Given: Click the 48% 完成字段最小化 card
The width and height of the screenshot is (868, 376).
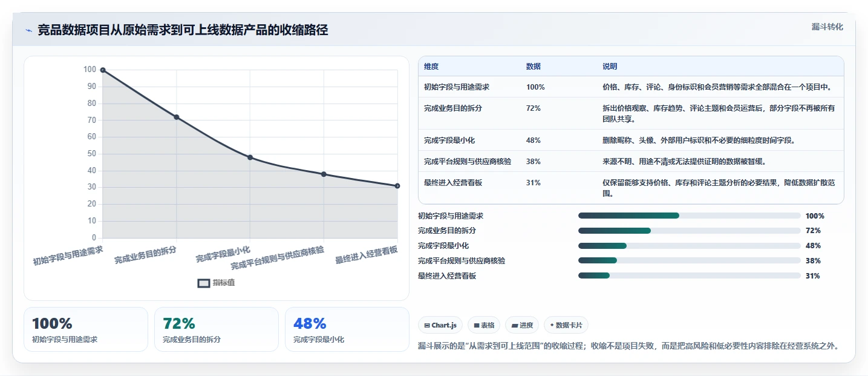Looking at the screenshot, I should click(347, 329).
